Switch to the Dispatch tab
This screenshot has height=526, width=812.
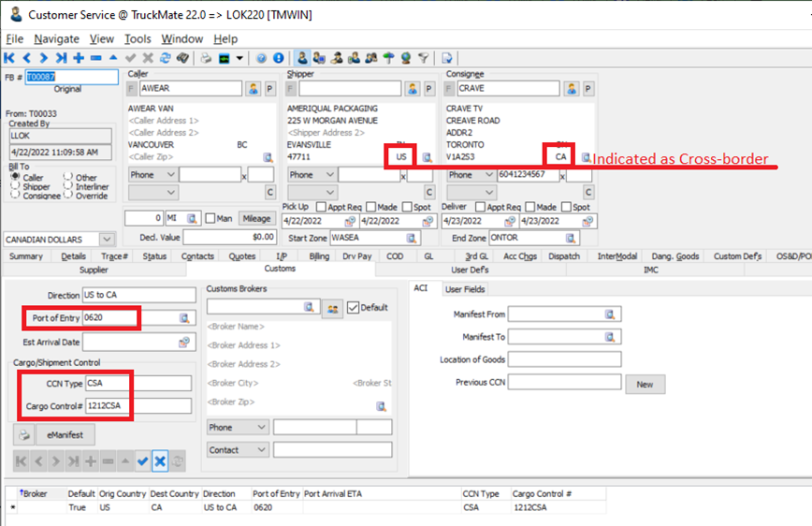coord(563,256)
